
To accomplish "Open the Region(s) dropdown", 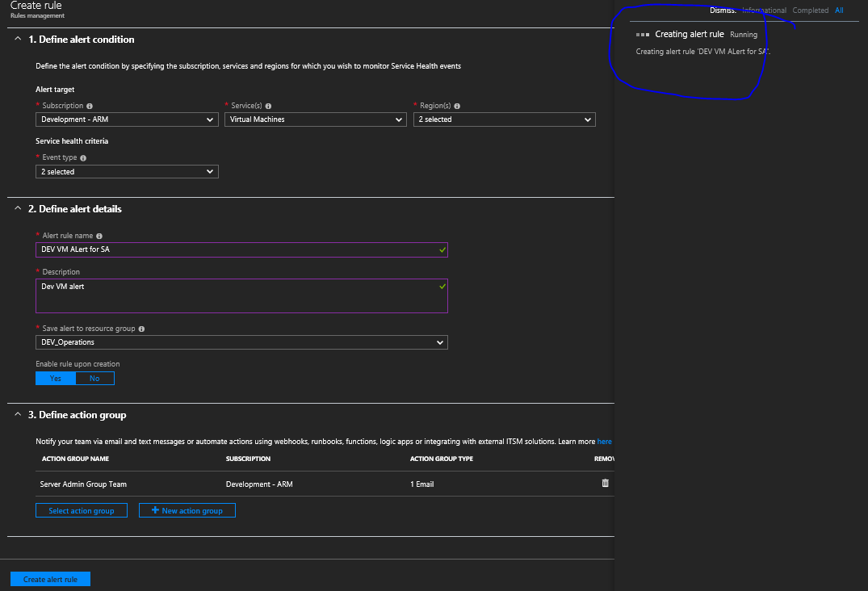I will (x=505, y=119).
